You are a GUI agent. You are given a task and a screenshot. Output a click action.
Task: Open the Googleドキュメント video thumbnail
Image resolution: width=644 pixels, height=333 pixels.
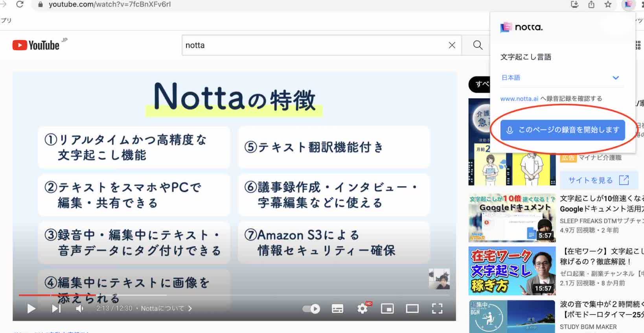[512, 218]
